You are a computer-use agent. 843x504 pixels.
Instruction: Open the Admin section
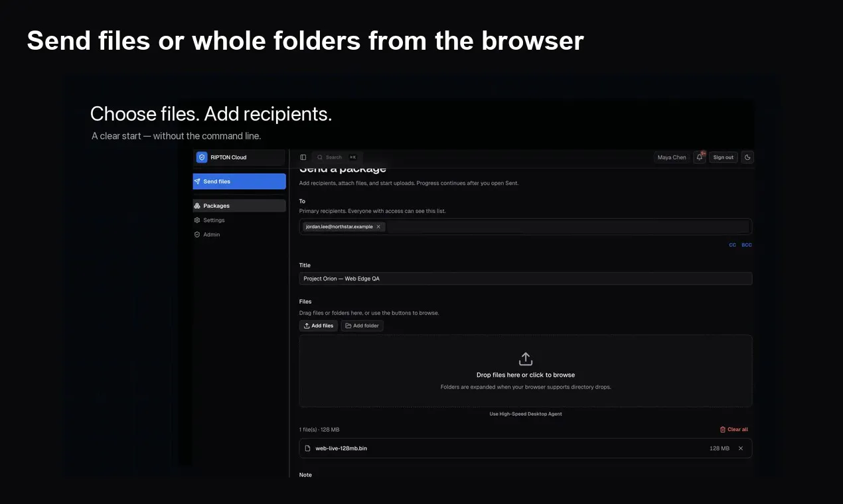tap(240, 235)
